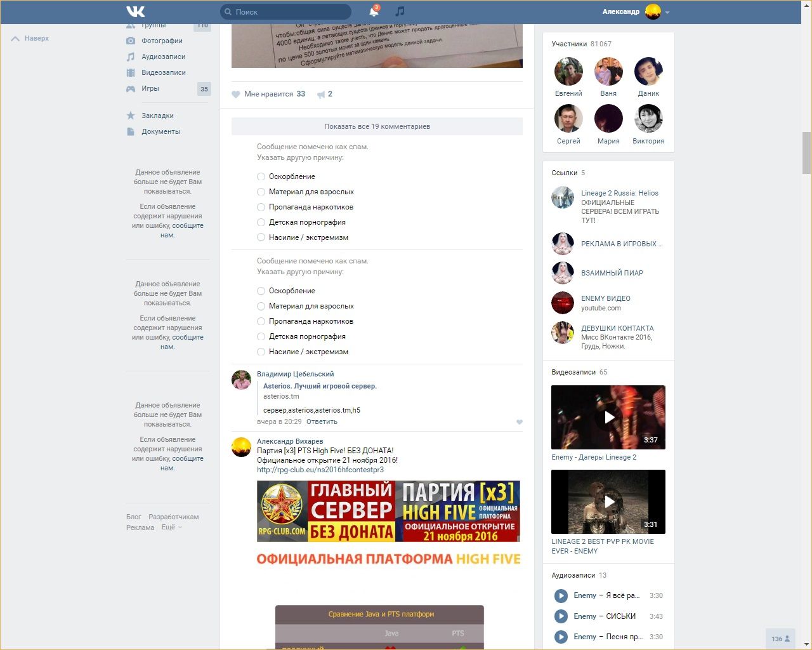Screen dimensions: 812x650
Task: Open member Мария's avatar
Action: (x=608, y=119)
